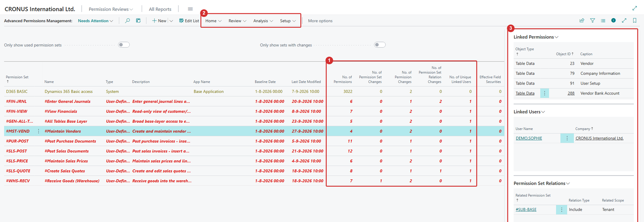Click the #Maintain Vendors name cell
This screenshot has width=644, height=222.
click(x=63, y=132)
